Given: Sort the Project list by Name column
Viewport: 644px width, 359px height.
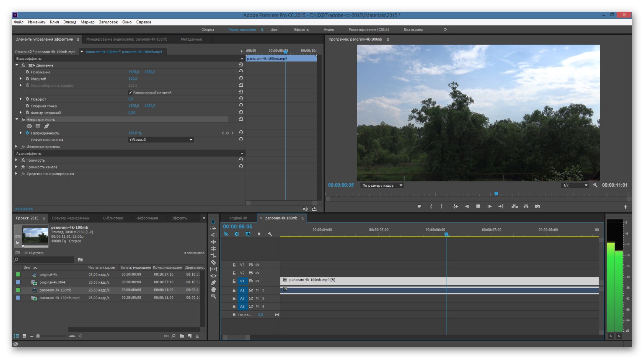Looking at the screenshot, I should coord(27,267).
